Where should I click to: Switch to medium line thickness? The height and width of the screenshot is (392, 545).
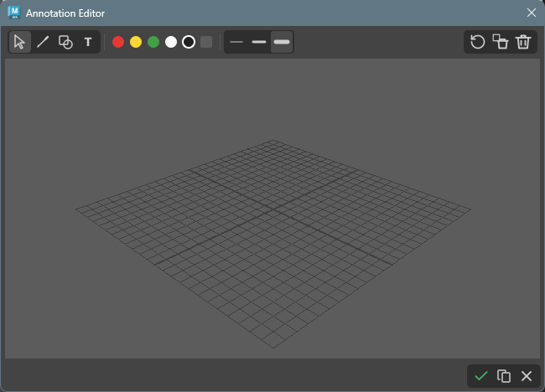coord(259,42)
